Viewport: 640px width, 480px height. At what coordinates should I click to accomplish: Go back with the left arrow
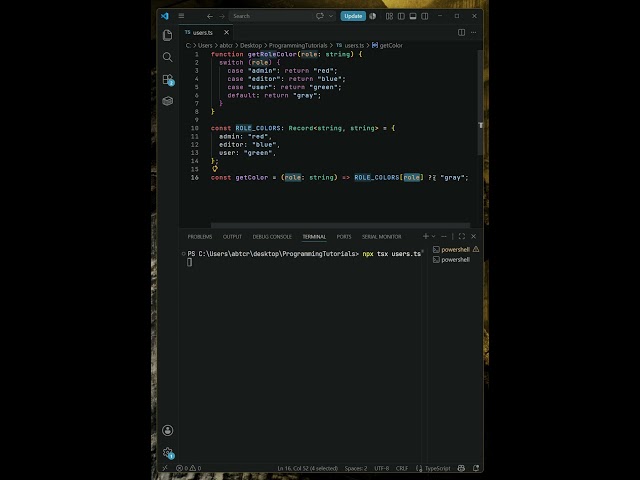pyautogui.click(x=210, y=16)
